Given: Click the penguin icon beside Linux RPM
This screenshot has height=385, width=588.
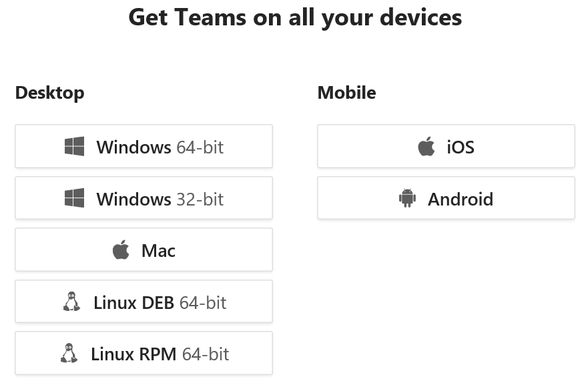Looking at the screenshot, I should pyautogui.click(x=69, y=354).
